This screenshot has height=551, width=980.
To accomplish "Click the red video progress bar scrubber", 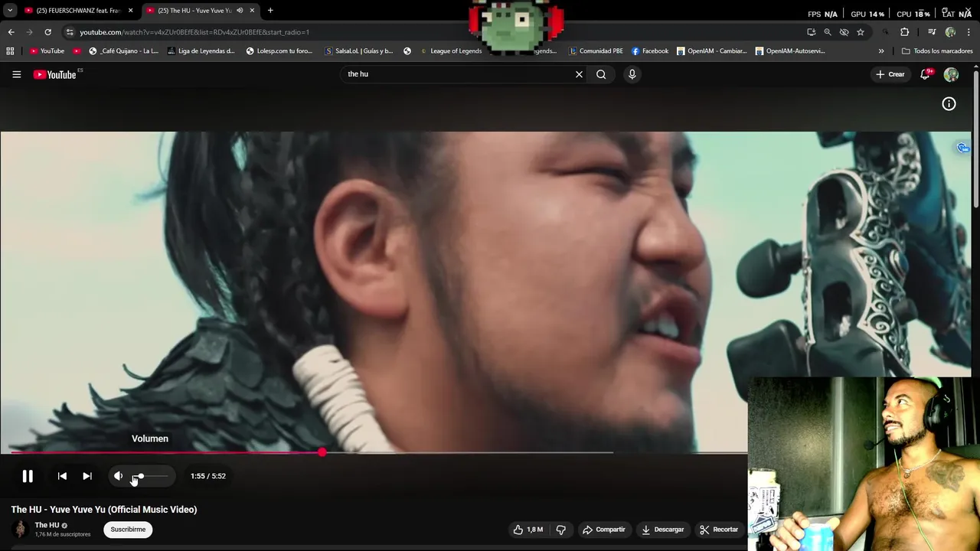I will click(x=322, y=452).
